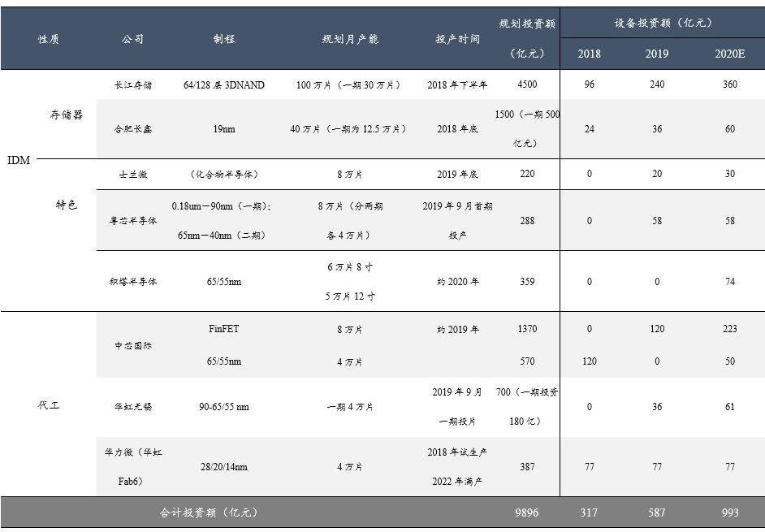Select the 约 2019 年 cell
Viewport: 765px width, 532px height.
pyautogui.click(x=457, y=330)
